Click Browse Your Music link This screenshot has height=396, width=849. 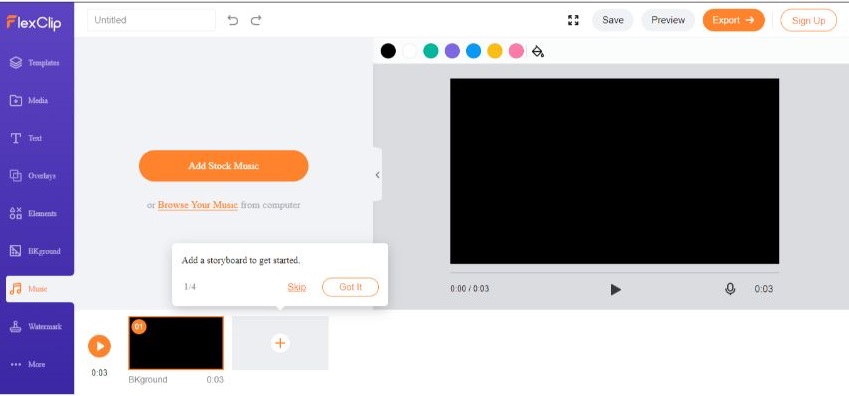[198, 205]
